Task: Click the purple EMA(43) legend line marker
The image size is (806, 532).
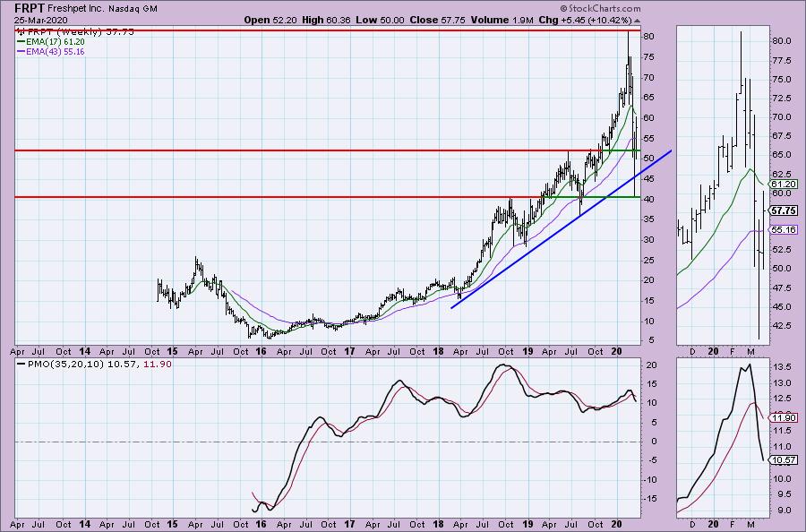Action: click(21, 52)
